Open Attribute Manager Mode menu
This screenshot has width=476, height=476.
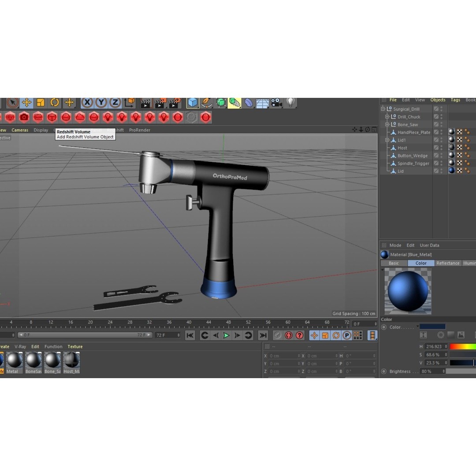click(x=395, y=245)
